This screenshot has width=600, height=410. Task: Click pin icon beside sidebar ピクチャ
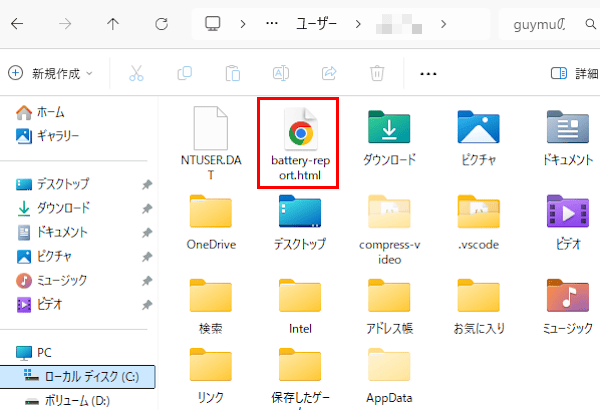click(147, 257)
